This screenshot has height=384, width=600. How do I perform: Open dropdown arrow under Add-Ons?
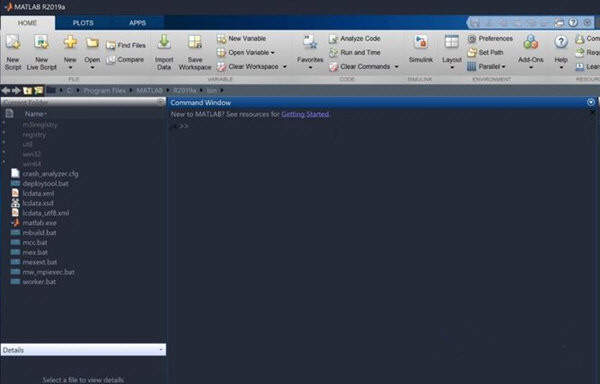tap(531, 68)
